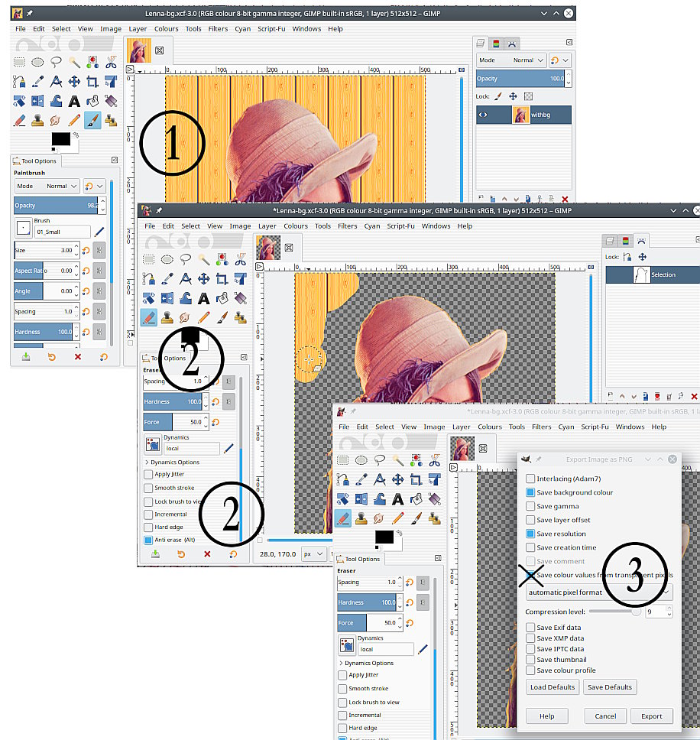Viewport: 700px width, 740px height.
Task: Choose the Paintbrush tool in the front window toolbox
Action: [416, 518]
